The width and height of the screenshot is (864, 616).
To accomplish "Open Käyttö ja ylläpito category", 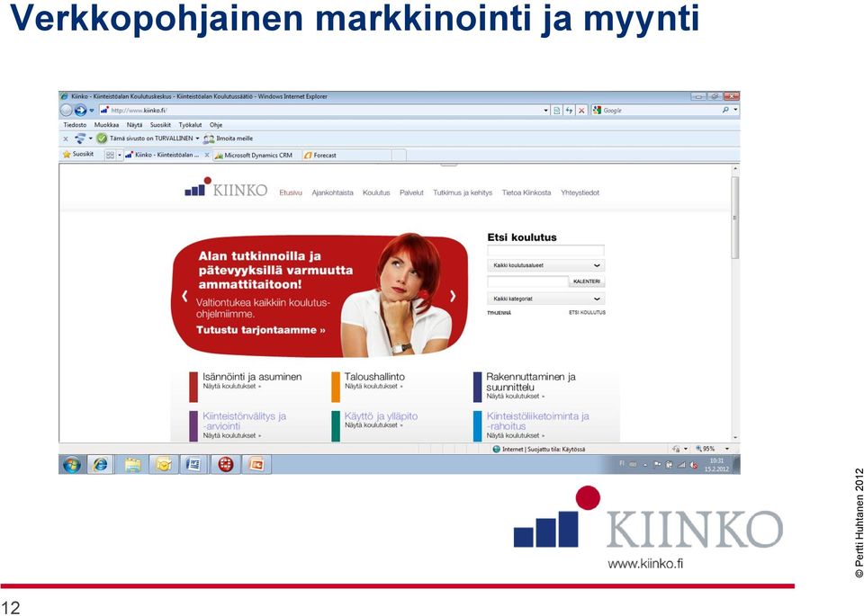I will 381,416.
